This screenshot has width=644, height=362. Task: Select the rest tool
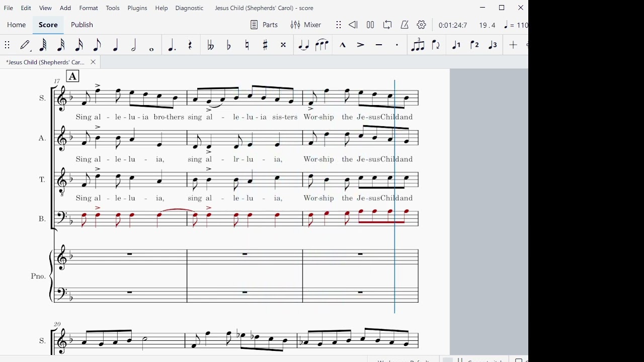click(190, 45)
